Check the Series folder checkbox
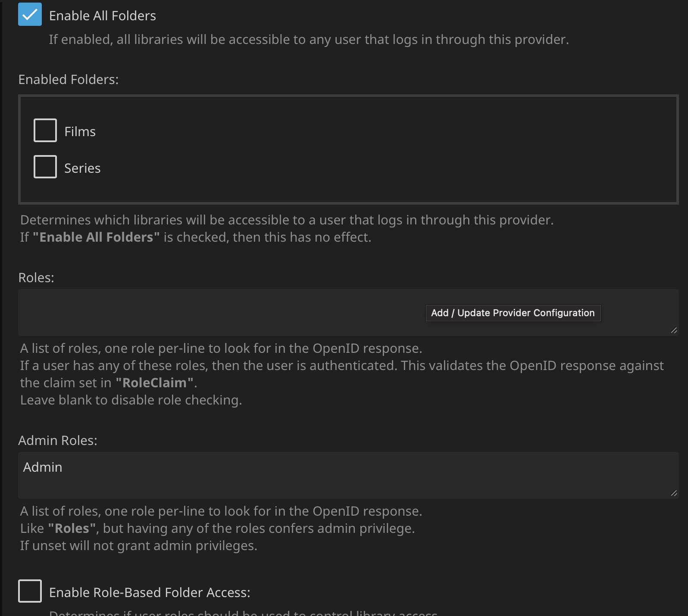 (x=44, y=166)
